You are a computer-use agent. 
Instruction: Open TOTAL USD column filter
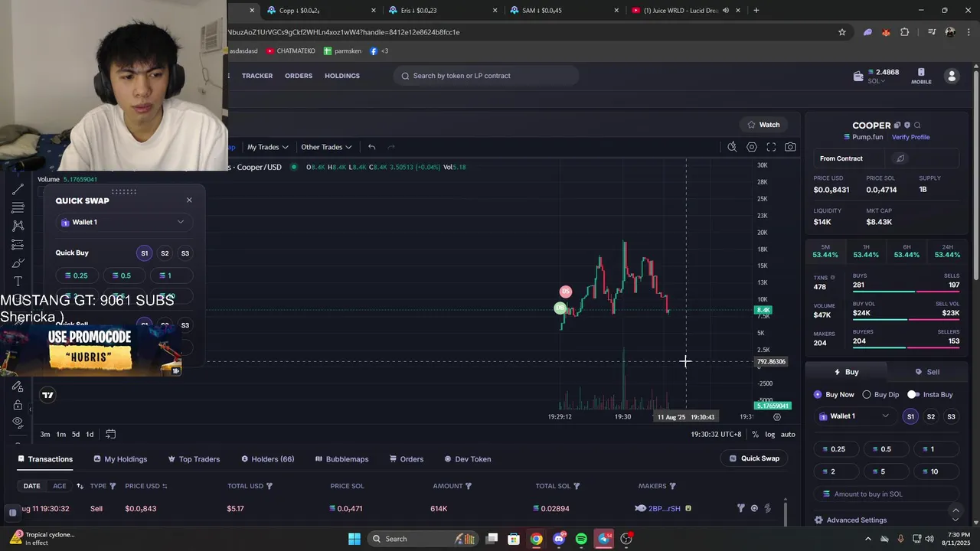[269, 486]
